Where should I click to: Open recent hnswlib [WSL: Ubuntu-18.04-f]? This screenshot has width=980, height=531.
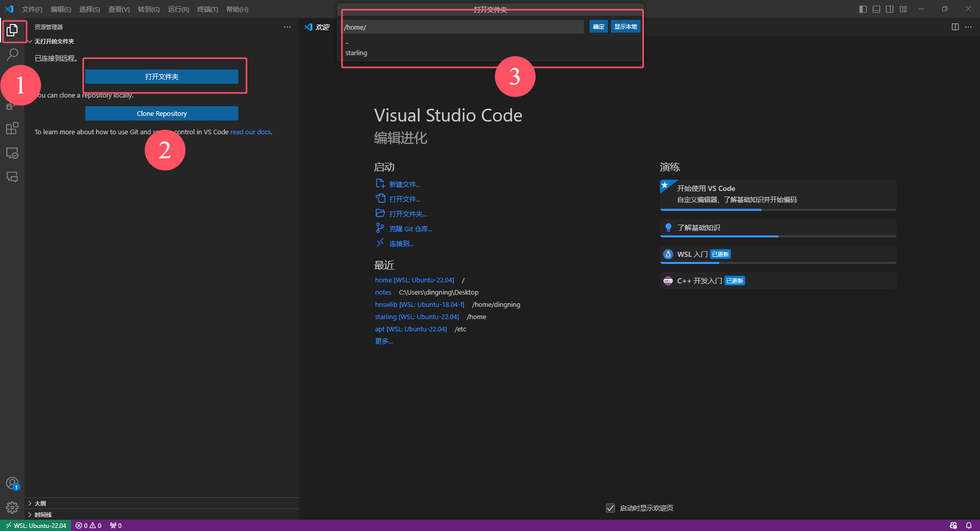(420, 304)
